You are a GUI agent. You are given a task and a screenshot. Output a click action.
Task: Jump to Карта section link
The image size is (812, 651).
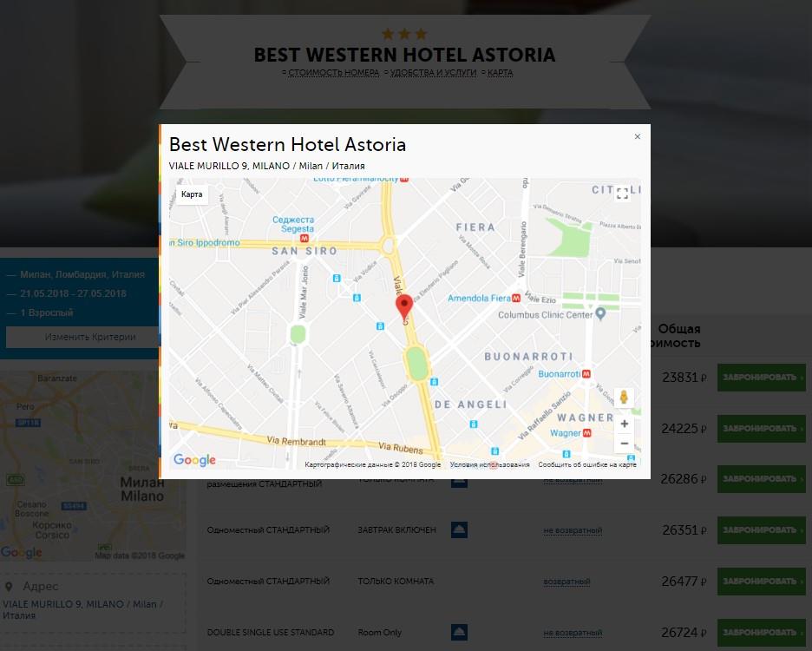tap(500, 73)
